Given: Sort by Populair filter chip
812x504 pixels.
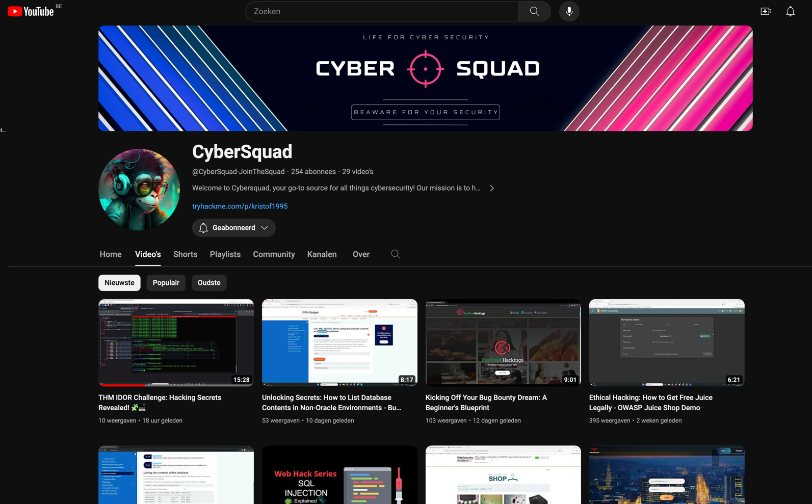Looking at the screenshot, I should click(x=166, y=283).
